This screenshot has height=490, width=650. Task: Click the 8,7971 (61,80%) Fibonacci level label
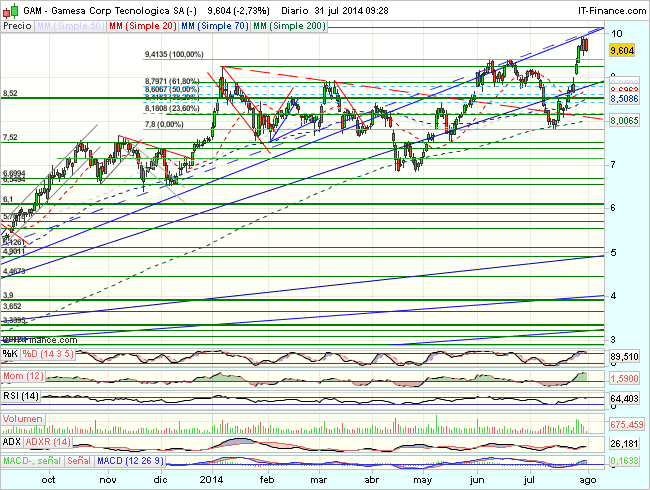tap(172, 81)
